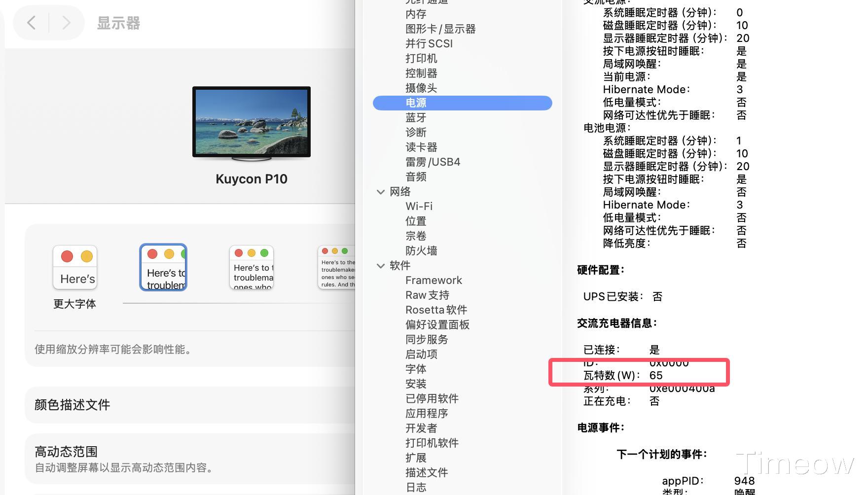
Task: Open the 打印机 hardware entry
Action: [x=421, y=59]
